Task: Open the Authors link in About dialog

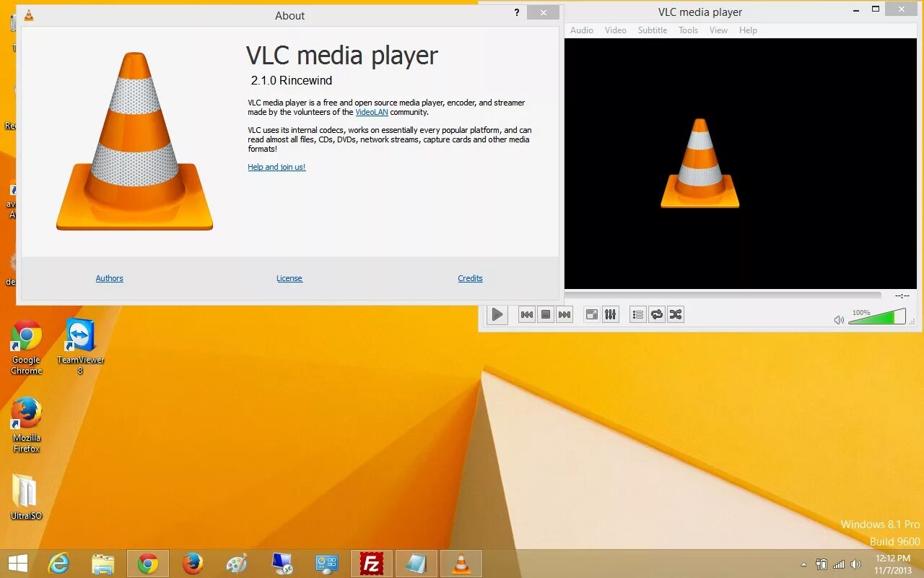Action: click(x=110, y=278)
